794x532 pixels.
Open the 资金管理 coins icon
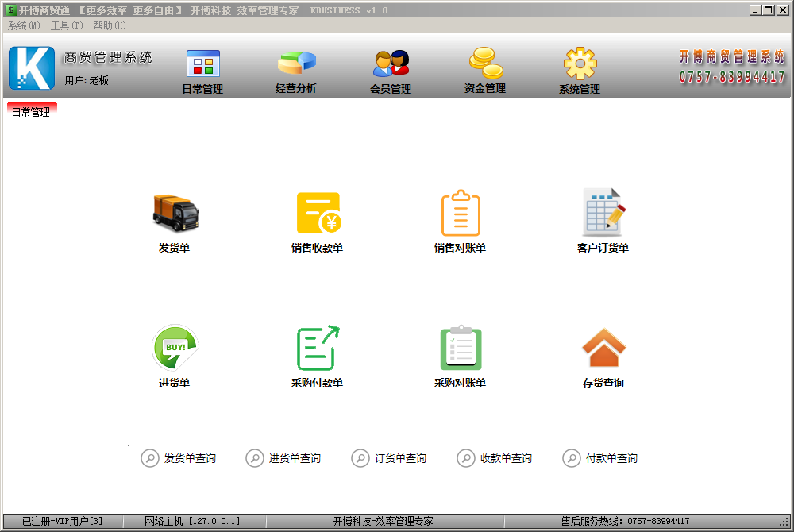click(486, 63)
